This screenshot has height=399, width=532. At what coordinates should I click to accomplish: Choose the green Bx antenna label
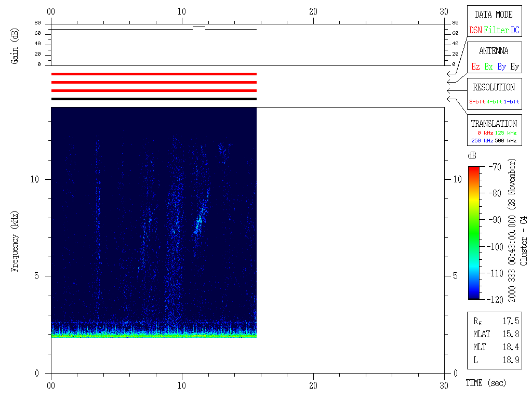click(488, 67)
